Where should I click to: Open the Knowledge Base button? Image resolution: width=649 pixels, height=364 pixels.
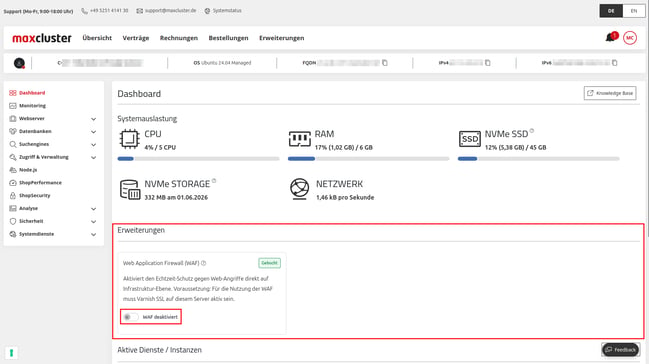(610, 93)
